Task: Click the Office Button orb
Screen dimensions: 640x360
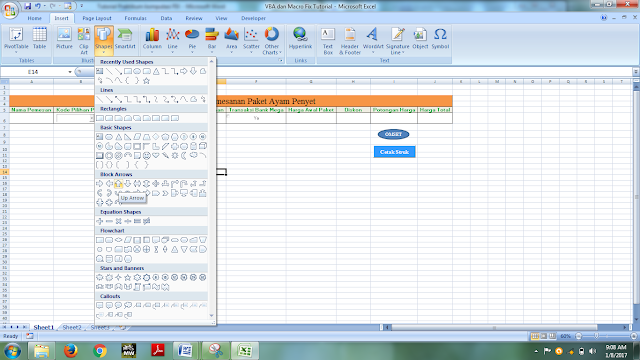Action: [x=10, y=10]
